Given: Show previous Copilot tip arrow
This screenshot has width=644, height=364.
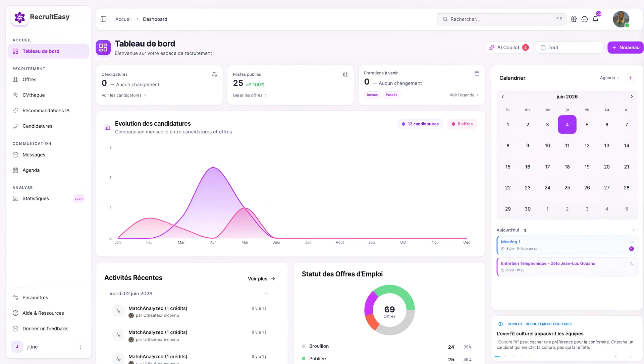Looking at the screenshot, I should [x=615, y=357].
